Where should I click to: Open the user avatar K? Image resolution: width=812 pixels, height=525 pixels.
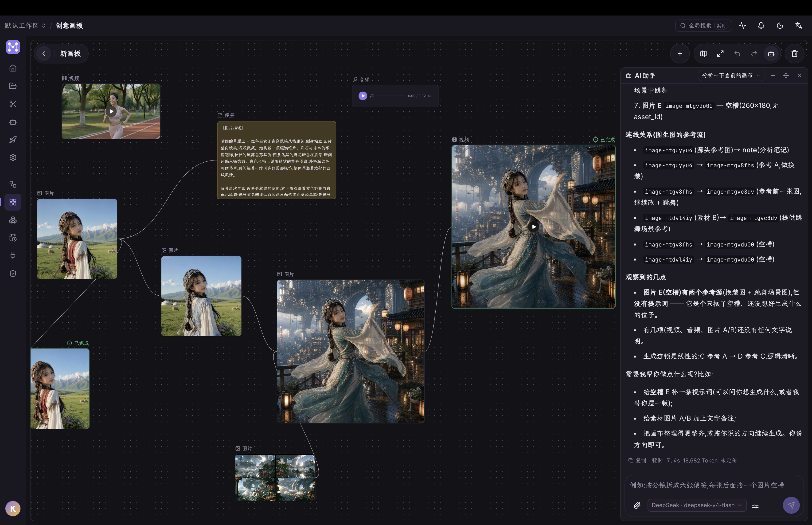(13, 509)
